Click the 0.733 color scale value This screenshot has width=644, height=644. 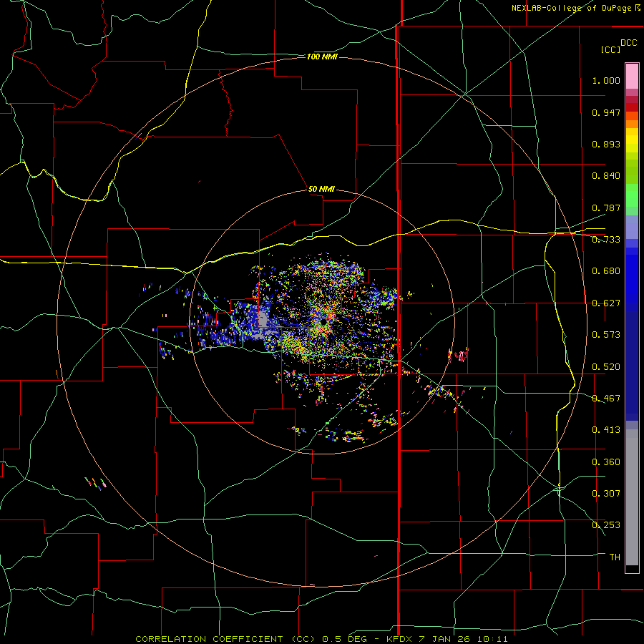coord(606,240)
